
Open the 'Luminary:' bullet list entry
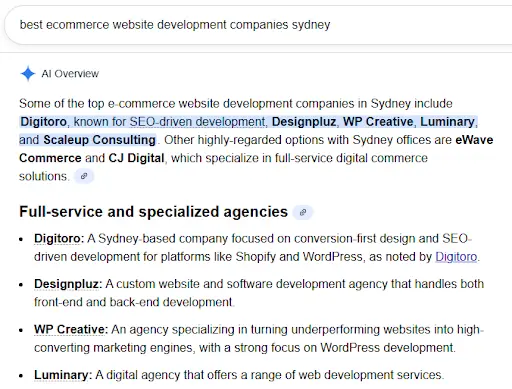[x=63, y=375]
